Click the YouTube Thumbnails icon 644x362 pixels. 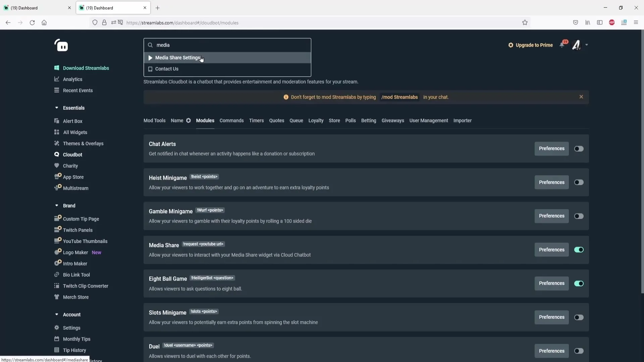pyautogui.click(x=58, y=240)
